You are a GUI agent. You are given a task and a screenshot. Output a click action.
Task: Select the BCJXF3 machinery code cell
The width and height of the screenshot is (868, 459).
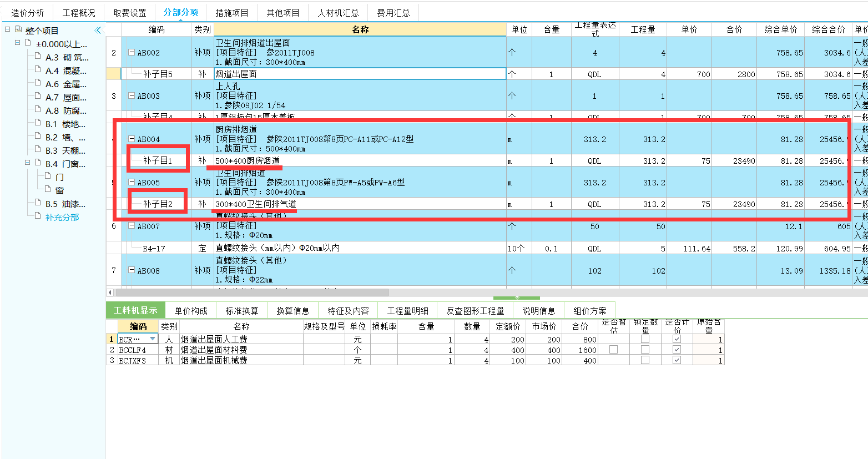tap(138, 360)
